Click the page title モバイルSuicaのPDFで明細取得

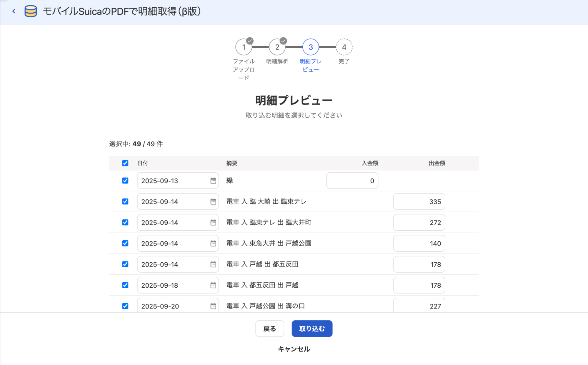tap(122, 11)
